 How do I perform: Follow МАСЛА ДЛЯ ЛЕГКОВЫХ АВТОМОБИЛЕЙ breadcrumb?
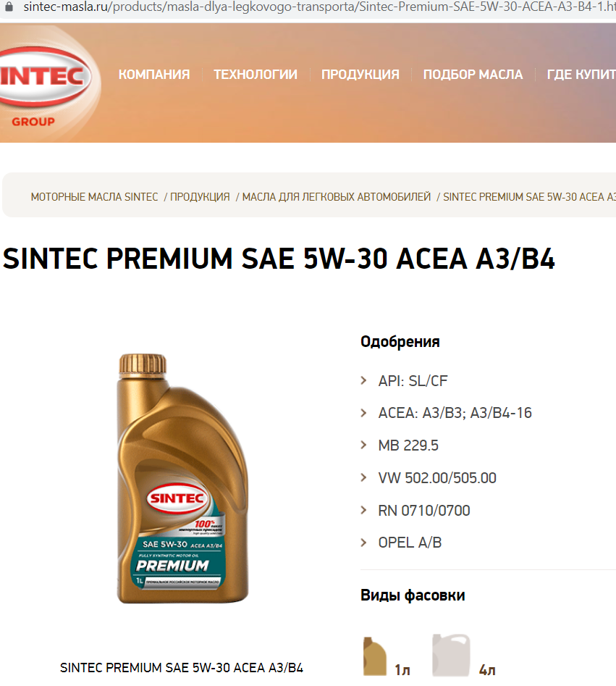pos(337,197)
